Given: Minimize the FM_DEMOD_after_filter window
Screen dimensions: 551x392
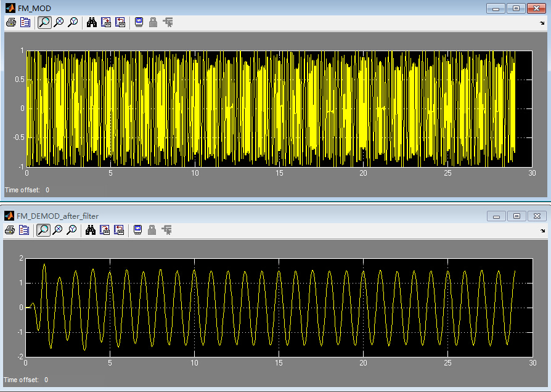Looking at the screenshot, I should 497,216.
